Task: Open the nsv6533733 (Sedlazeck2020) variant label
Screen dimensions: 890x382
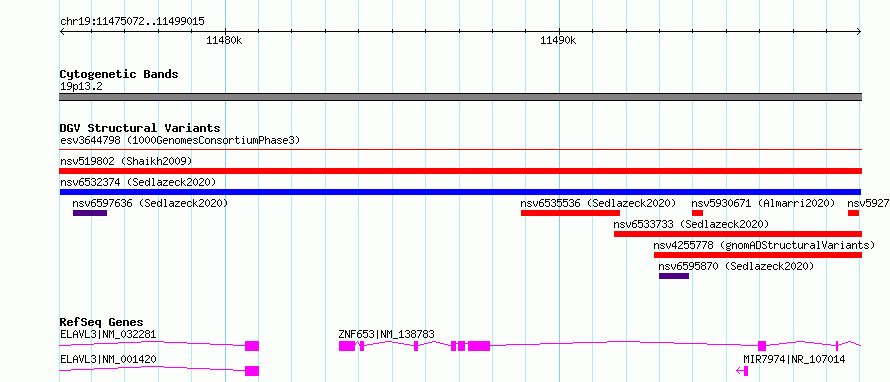Action: pos(691,224)
